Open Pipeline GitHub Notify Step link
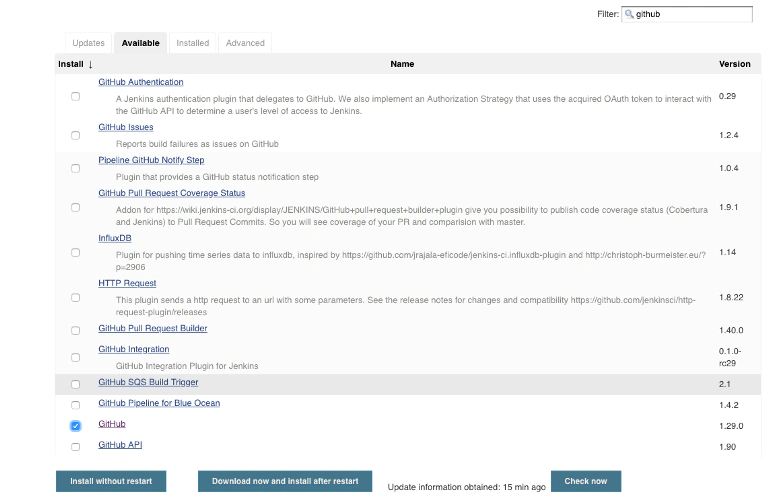This screenshot has width=764, height=500. tap(151, 160)
